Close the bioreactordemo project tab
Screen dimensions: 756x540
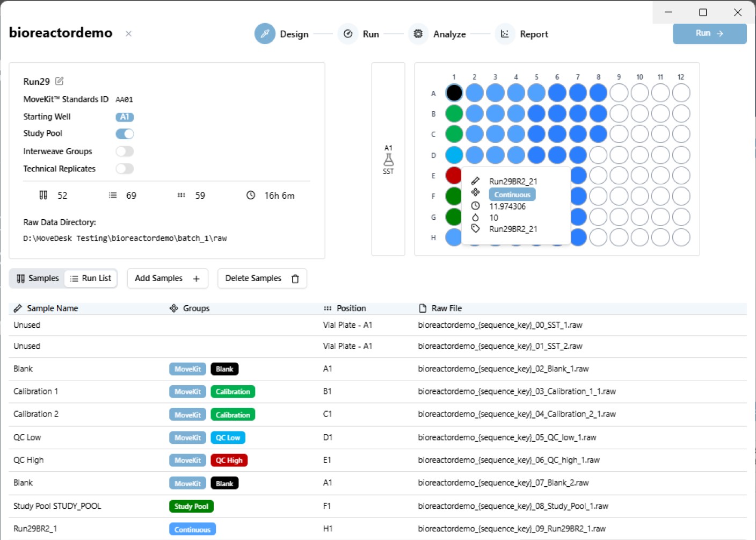(128, 33)
